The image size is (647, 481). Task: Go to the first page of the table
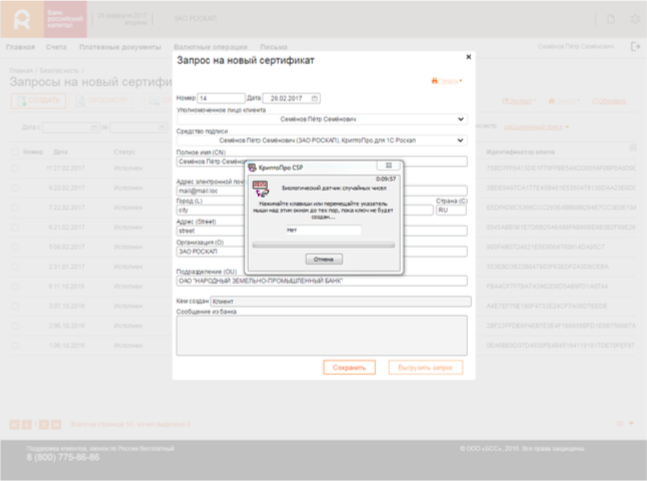[14, 424]
